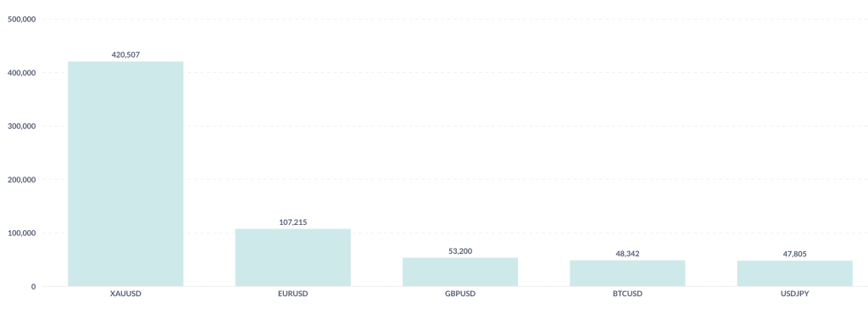Click the GBPUSD axis label
Screen dimensions: 868x309
pos(460,294)
